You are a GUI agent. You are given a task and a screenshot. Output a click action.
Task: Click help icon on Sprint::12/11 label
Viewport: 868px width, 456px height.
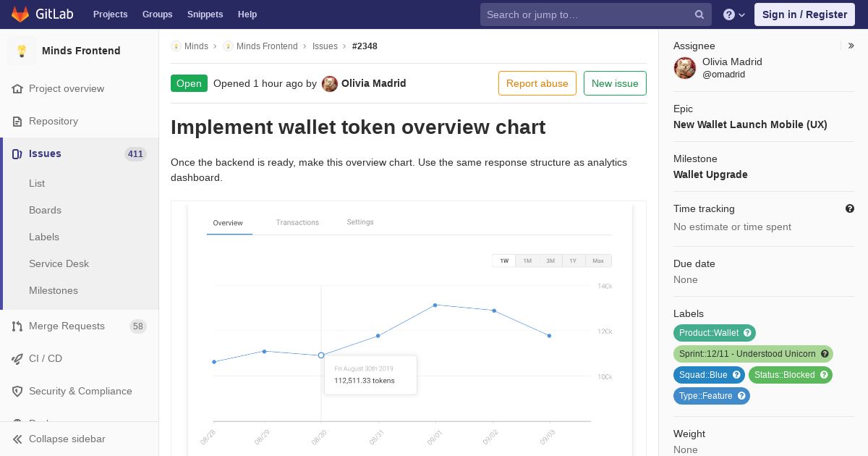825,354
